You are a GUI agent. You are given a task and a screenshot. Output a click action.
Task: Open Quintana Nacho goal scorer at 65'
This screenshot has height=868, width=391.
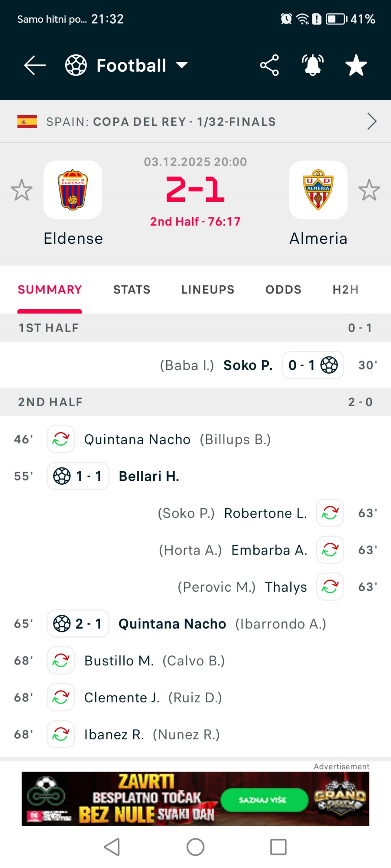coord(172,624)
